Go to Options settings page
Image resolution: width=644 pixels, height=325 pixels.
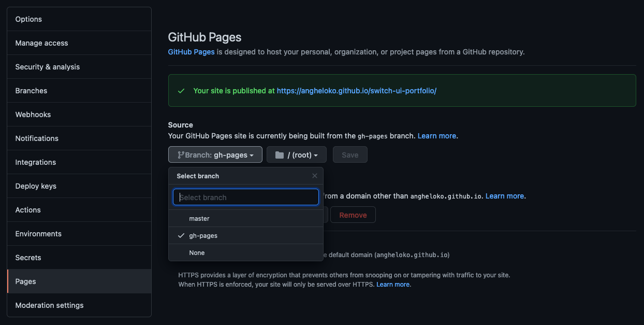(x=28, y=19)
